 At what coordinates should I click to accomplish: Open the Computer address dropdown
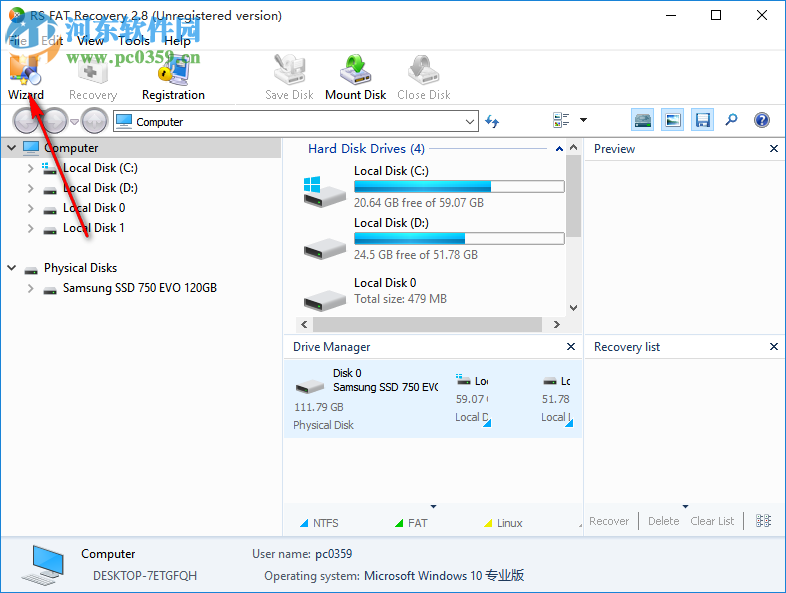click(470, 121)
